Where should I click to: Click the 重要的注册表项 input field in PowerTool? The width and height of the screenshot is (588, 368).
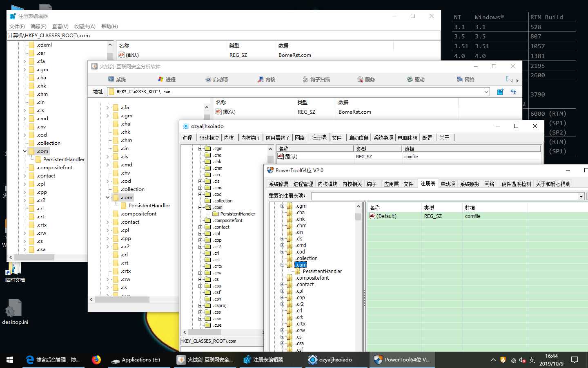pyautogui.click(x=445, y=196)
